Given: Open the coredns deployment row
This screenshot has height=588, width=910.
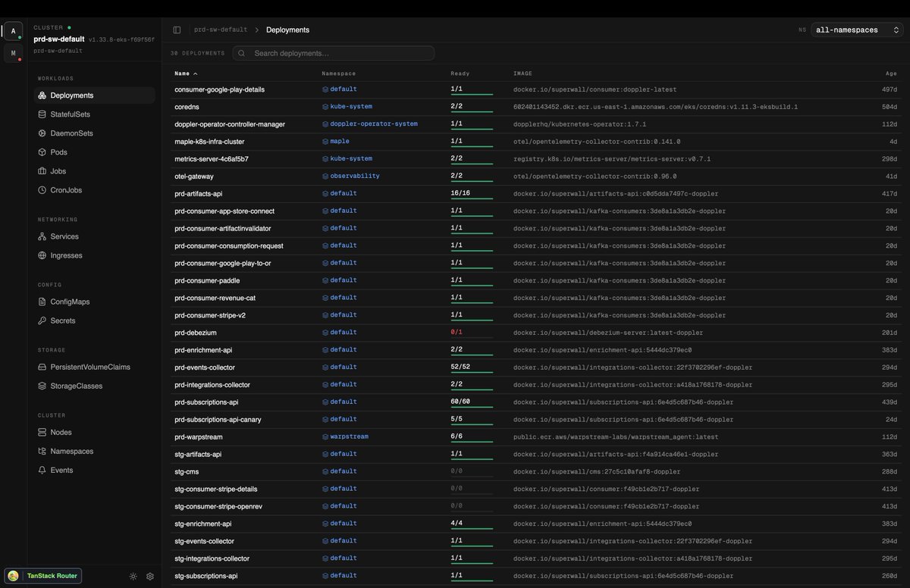Looking at the screenshot, I should tap(536, 107).
